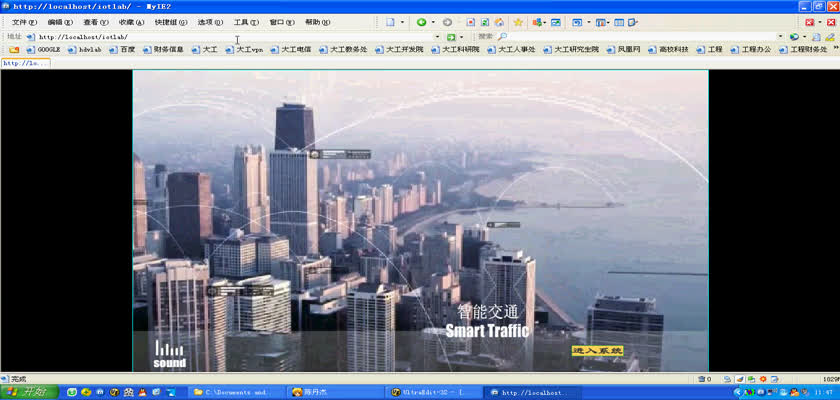840x400 pixels.
Task: Toggle the sound equalizer button
Action: pyautogui.click(x=170, y=354)
